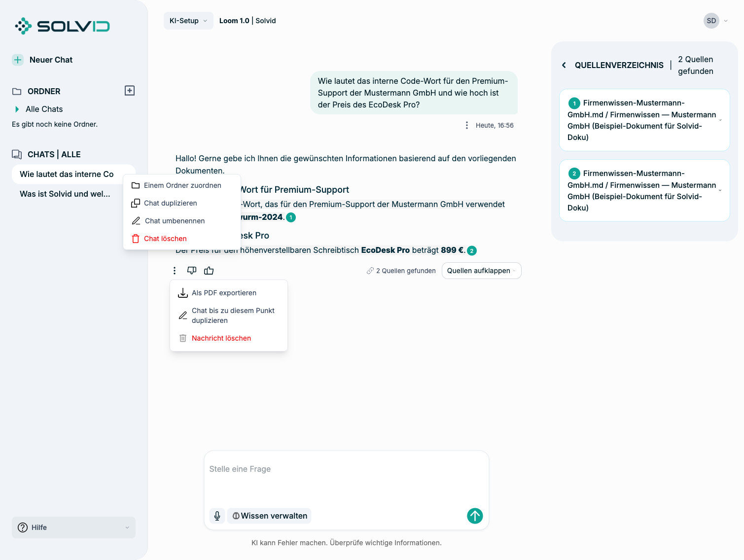This screenshot has width=744, height=560.
Task: Click citation badge 2 after 899 €
Action: 472,250
